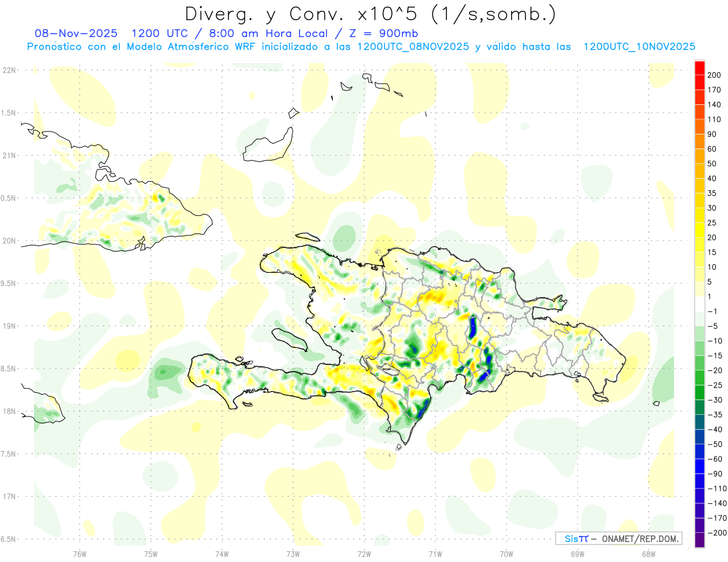Screen dimensions: 728x562
Task: Click the purple color band below -200
Action: click(x=700, y=540)
